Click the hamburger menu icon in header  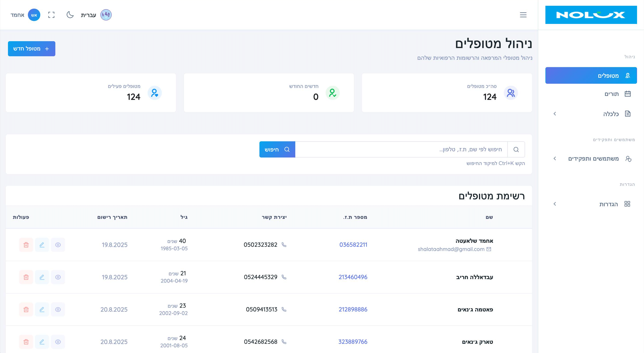pos(523,15)
